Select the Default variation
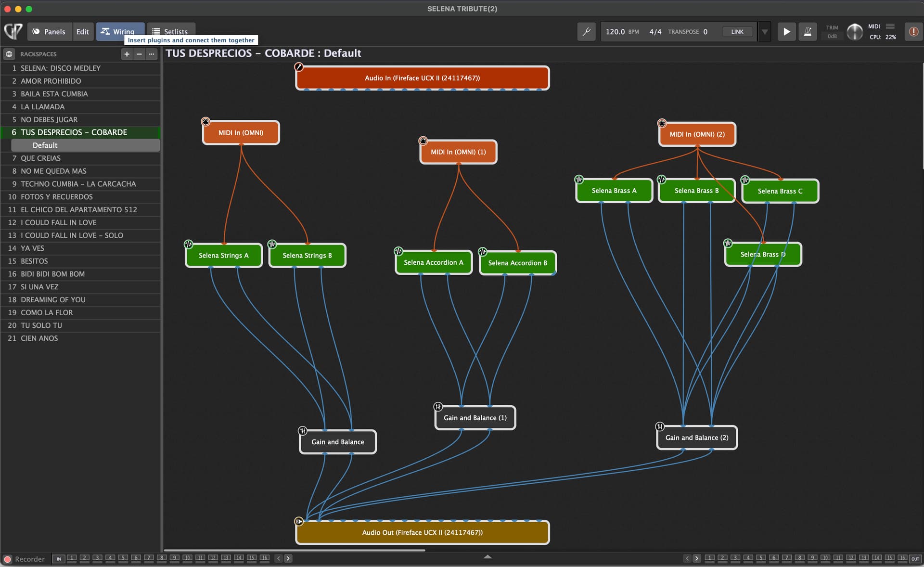Viewport: 924px width, 567px height. (85, 145)
